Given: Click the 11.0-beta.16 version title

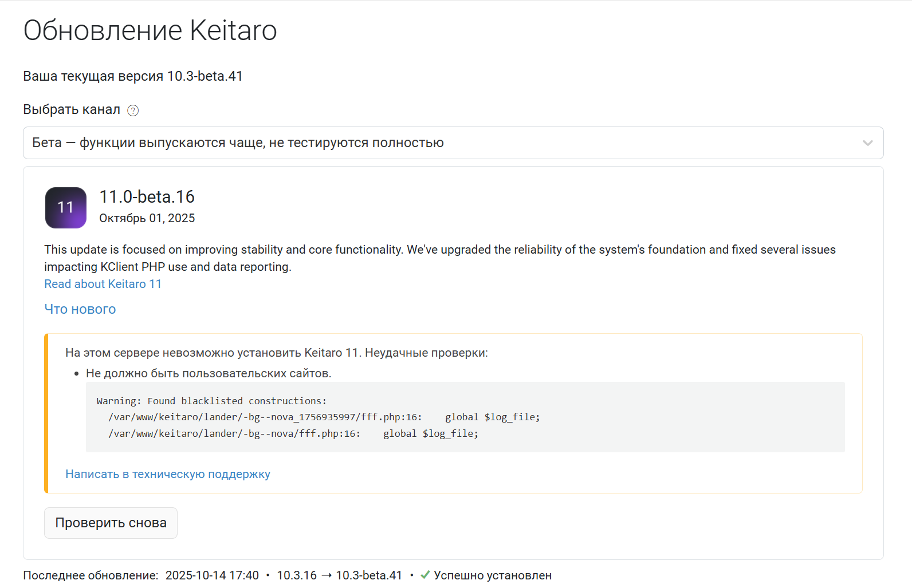Looking at the screenshot, I should click(147, 197).
